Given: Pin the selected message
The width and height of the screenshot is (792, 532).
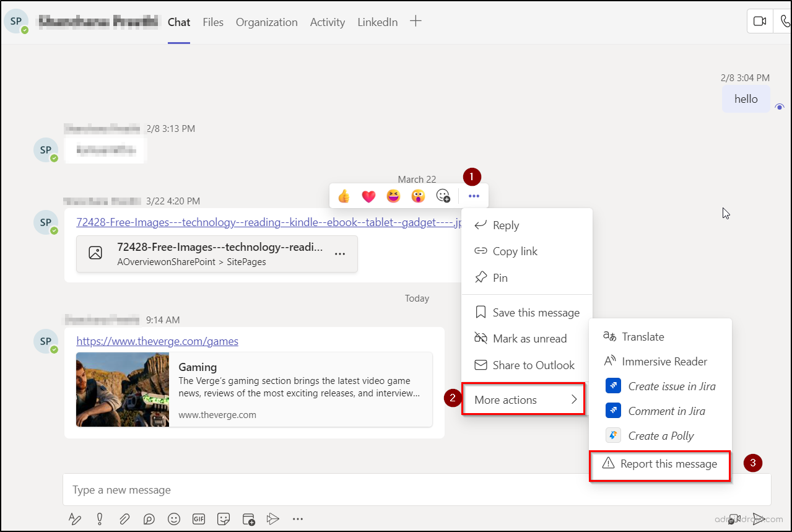Looking at the screenshot, I should (x=499, y=277).
